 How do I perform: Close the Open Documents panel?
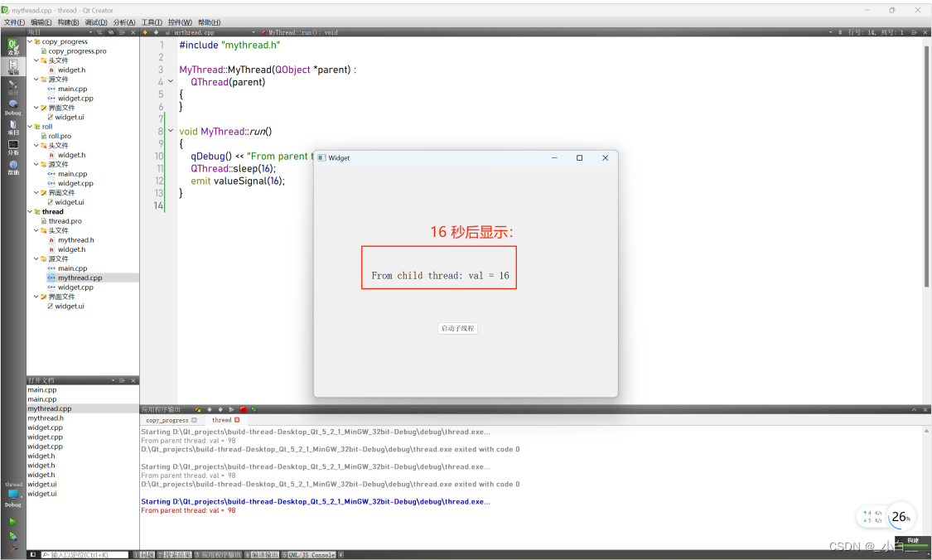pos(133,380)
